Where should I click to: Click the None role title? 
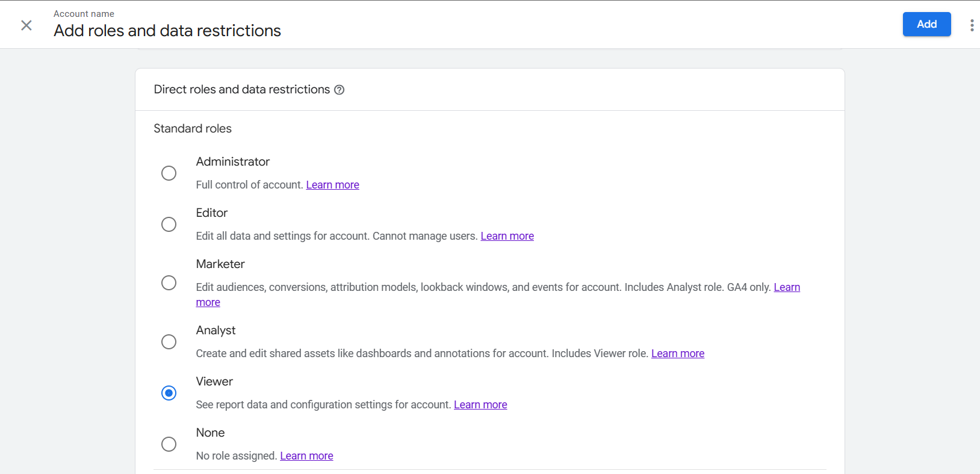[x=210, y=432]
